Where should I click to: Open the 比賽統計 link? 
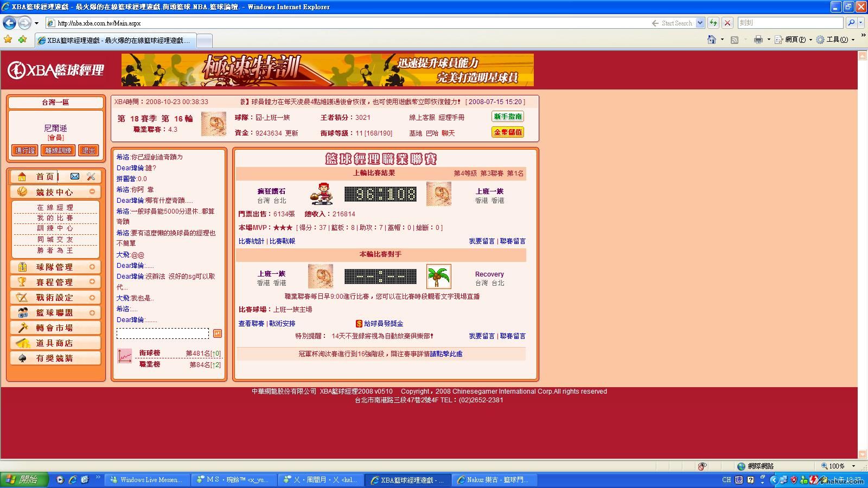pos(251,241)
